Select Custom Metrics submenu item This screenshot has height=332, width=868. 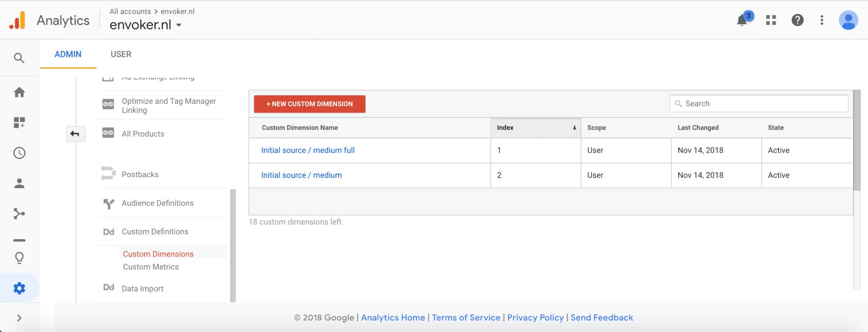[x=151, y=267]
